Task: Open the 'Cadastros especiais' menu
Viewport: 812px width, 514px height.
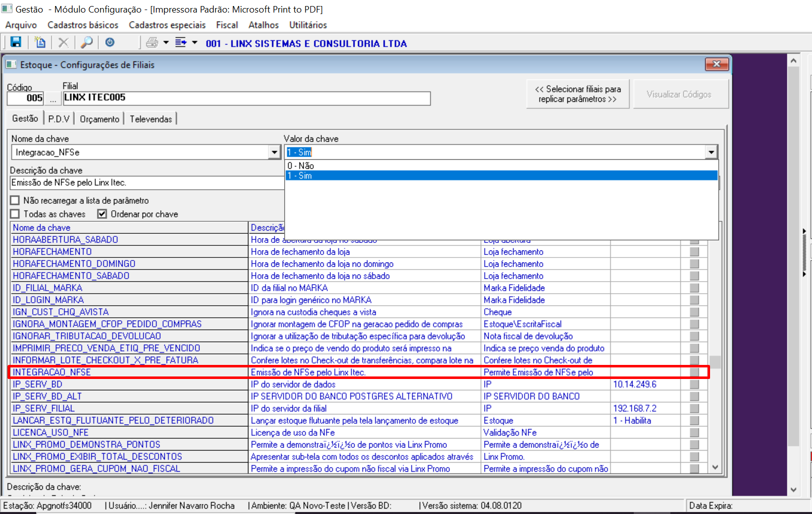Action: [x=167, y=25]
